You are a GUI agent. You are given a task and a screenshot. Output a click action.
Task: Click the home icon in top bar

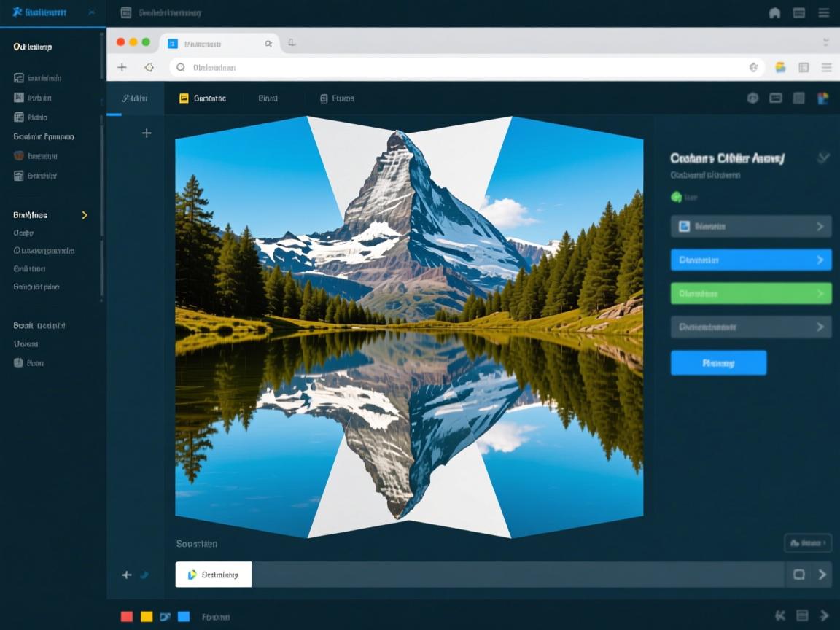pos(774,12)
